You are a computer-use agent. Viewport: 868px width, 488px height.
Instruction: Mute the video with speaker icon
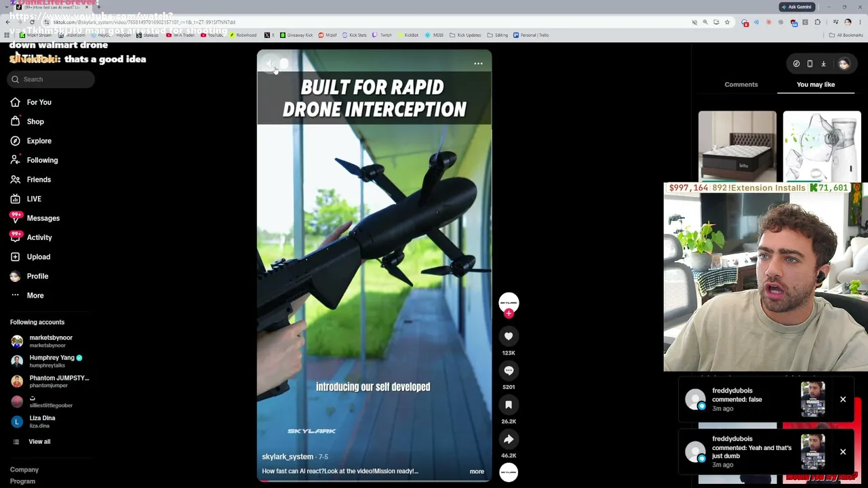pyautogui.click(x=271, y=64)
